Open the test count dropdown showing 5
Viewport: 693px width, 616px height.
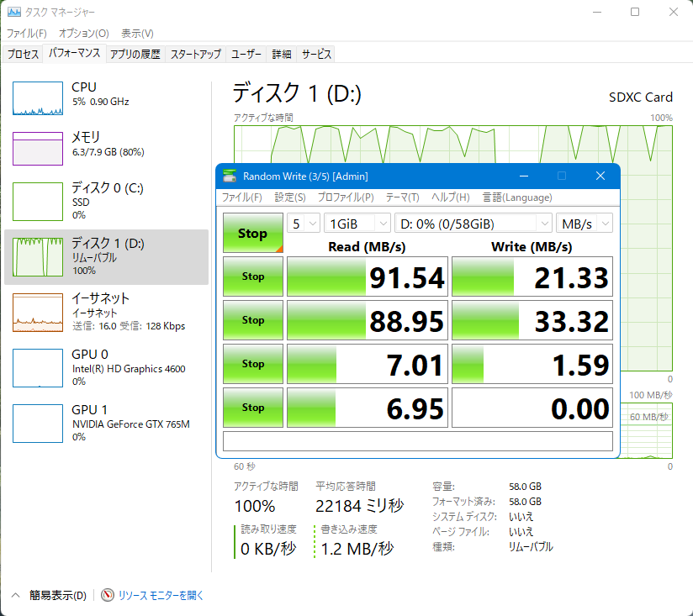click(x=303, y=224)
